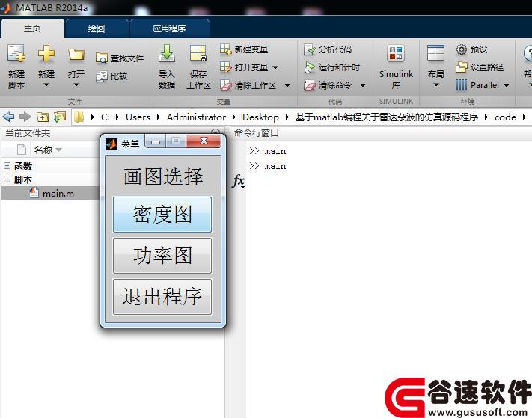Click the browse for folder icon

tap(60, 117)
